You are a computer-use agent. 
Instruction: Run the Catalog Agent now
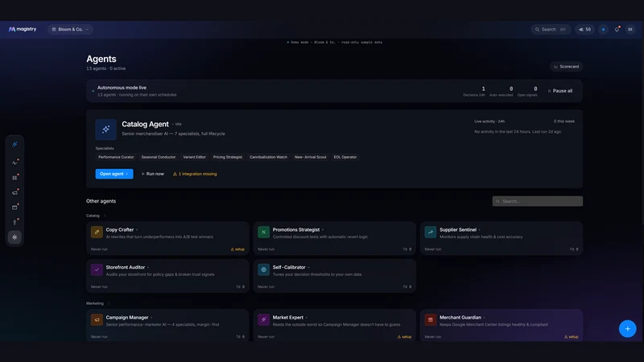click(x=153, y=174)
